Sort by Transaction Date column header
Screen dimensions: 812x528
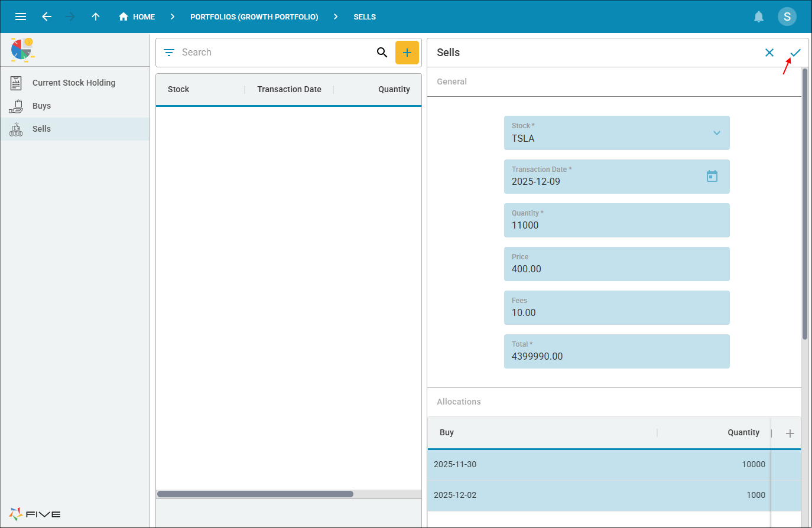[289, 89]
